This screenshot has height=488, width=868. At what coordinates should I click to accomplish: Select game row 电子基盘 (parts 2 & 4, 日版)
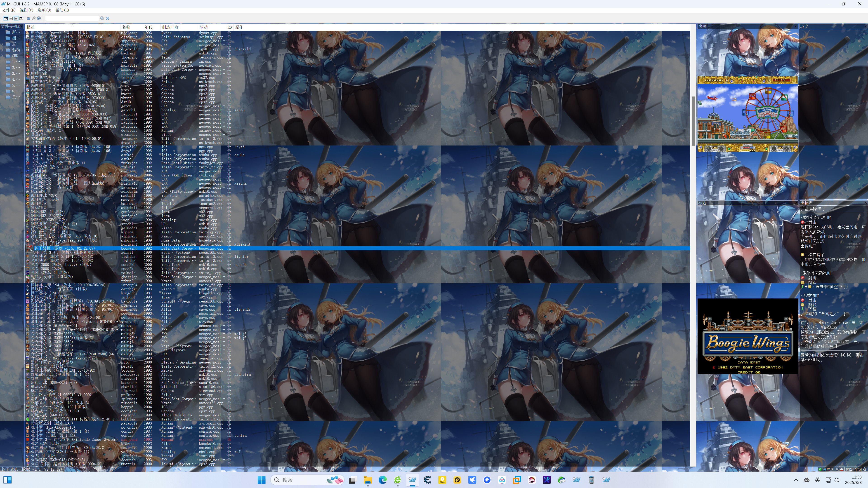click(358, 33)
